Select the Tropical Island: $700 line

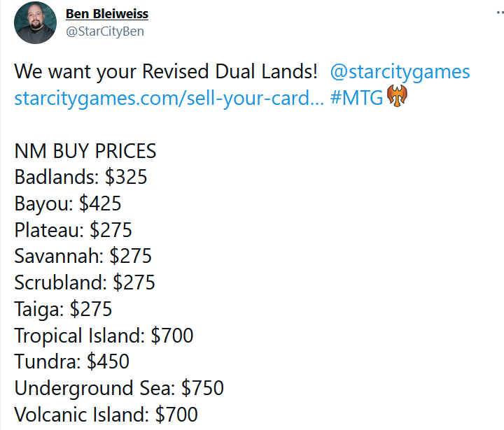(104, 336)
